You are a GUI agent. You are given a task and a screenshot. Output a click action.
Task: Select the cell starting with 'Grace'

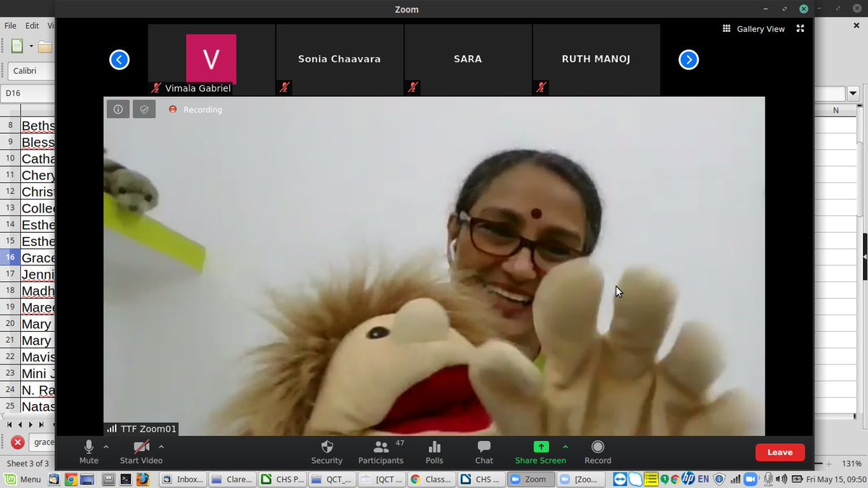point(38,257)
